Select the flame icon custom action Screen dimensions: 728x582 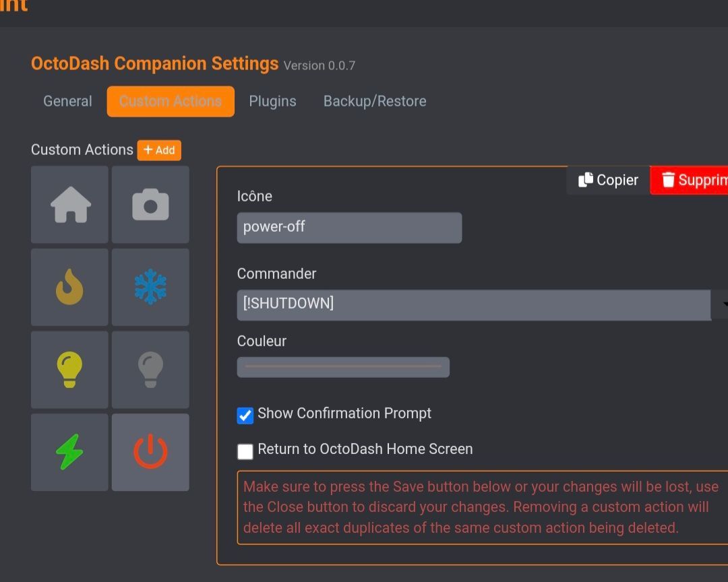(69, 287)
